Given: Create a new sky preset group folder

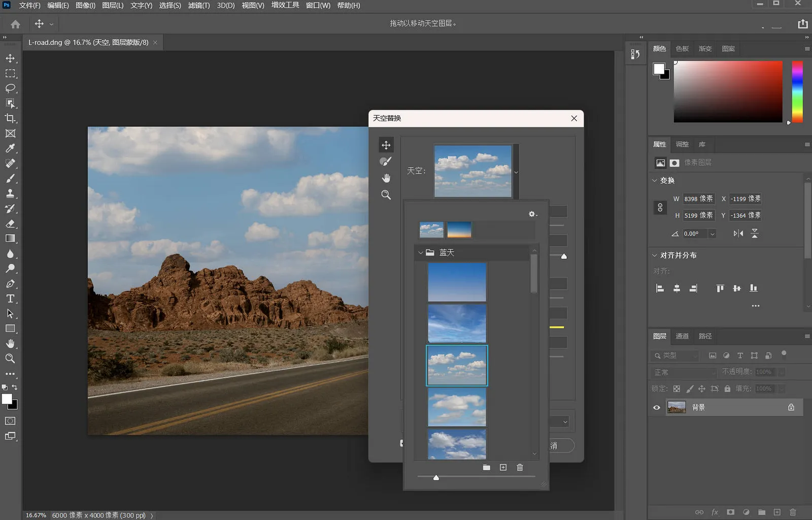Looking at the screenshot, I should tap(486, 467).
